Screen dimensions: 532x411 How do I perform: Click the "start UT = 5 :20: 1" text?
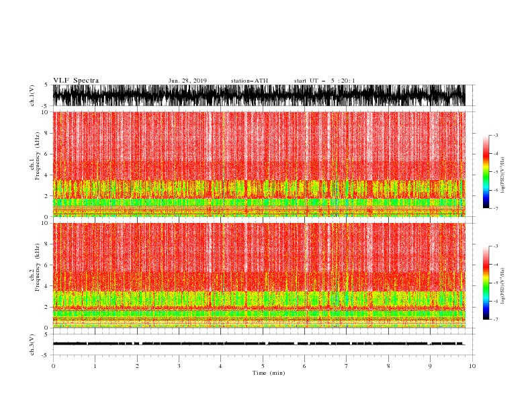(x=324, y=81)
